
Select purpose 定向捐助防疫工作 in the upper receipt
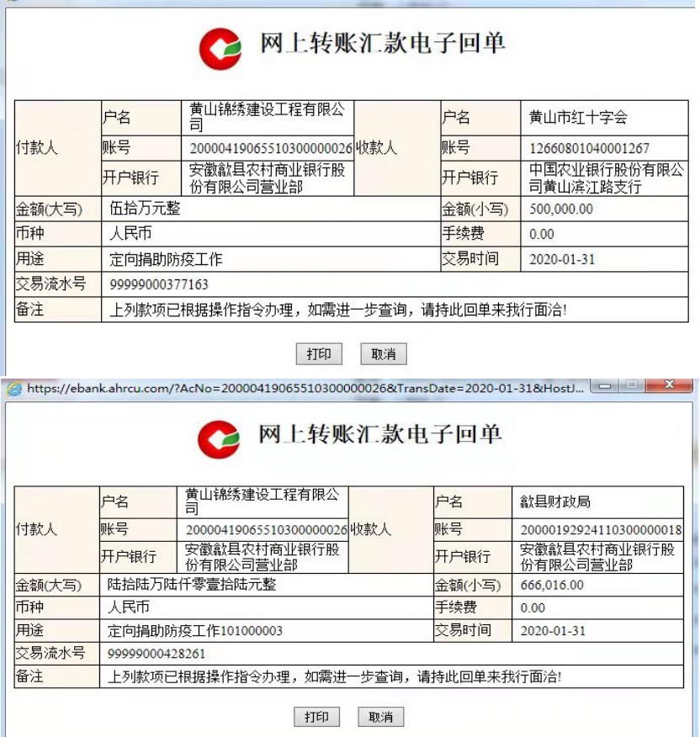tap(166, 259)
